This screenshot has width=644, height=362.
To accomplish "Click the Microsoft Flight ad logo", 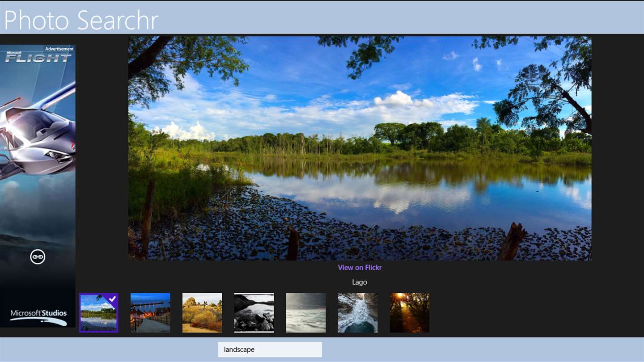I will tap(38, 57).
